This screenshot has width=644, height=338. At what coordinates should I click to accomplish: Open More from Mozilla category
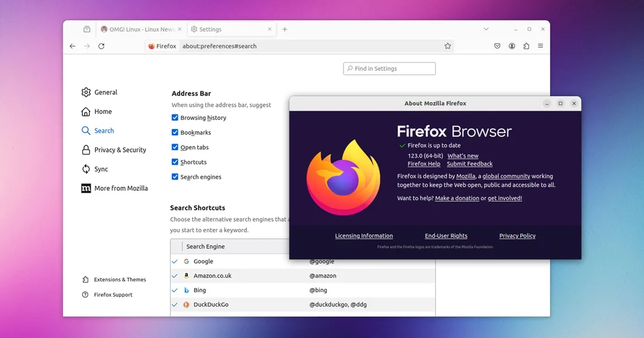tap(114, 188)
